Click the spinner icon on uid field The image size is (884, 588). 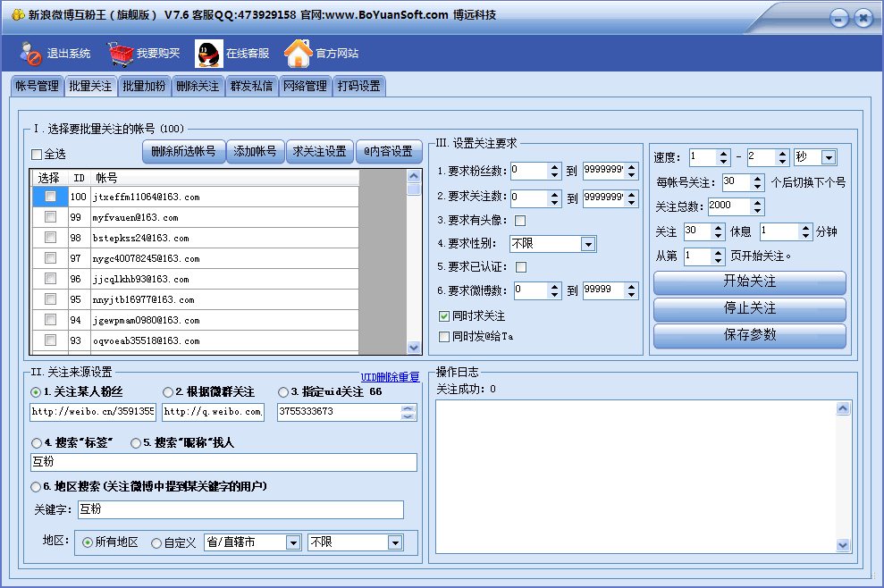408,412
